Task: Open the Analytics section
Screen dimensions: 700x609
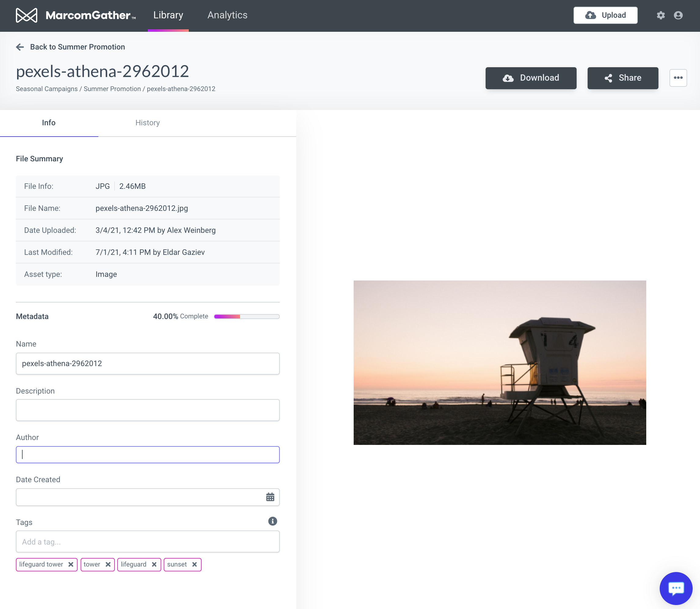Action: tap(227, 15)
